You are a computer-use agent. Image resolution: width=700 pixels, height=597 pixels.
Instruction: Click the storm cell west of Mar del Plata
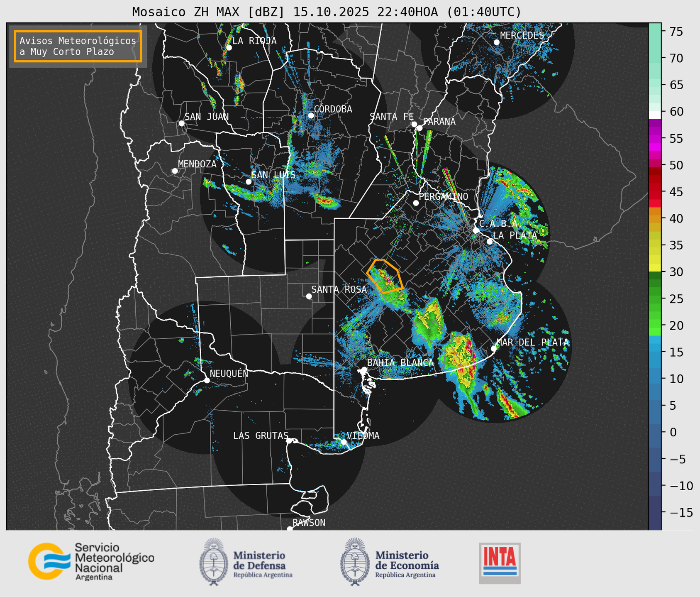click(x=461, y=359)
